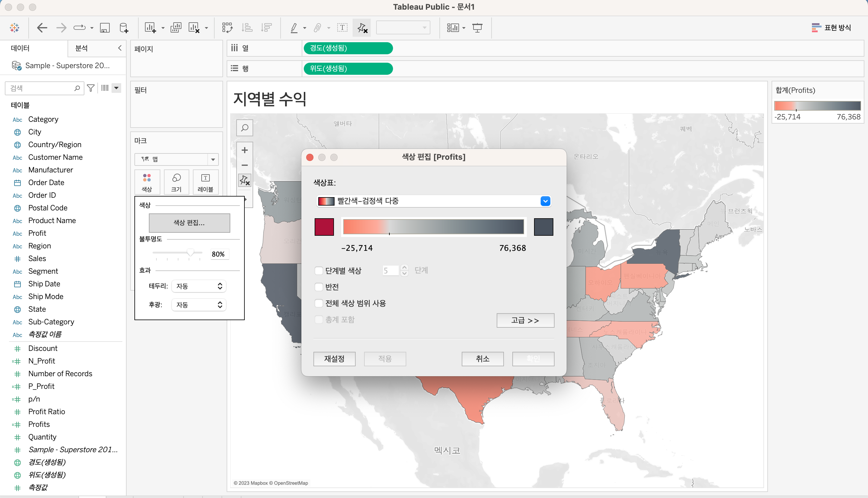Select the Sub-Category field
This screenshot has width=868, height=498.
pos(51,322)
